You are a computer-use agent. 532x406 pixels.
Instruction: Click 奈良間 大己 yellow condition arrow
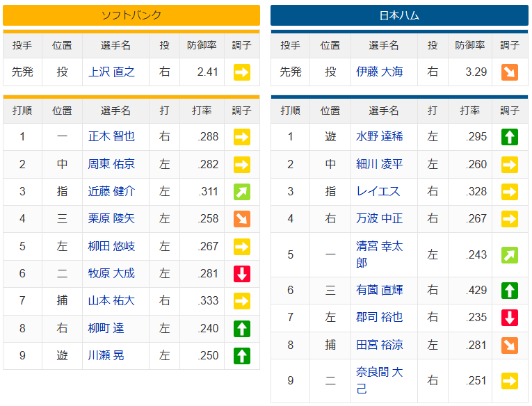(510, 381)
